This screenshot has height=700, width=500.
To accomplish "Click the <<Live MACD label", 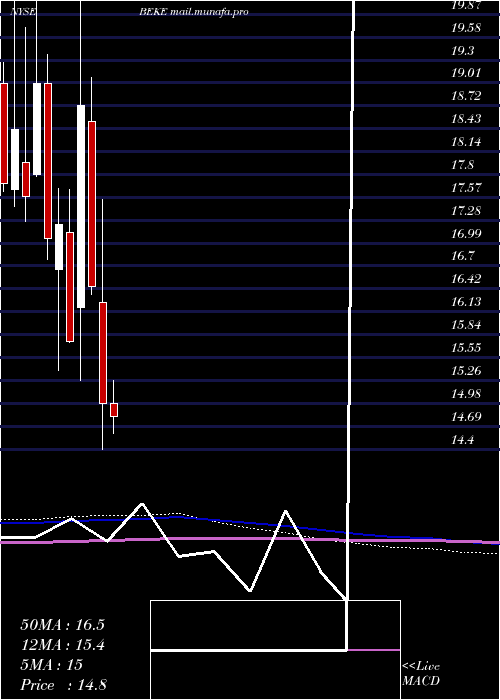I will point(421,674).
